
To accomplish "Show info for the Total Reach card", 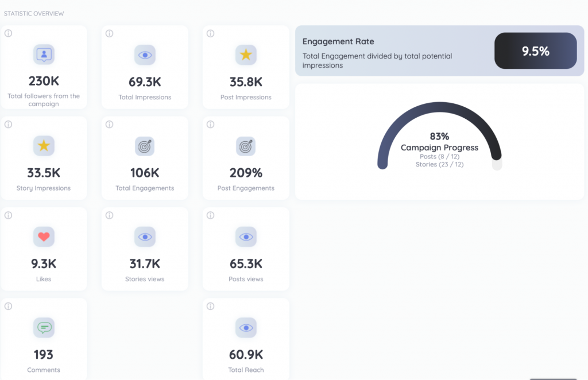I will pos(211,306).
